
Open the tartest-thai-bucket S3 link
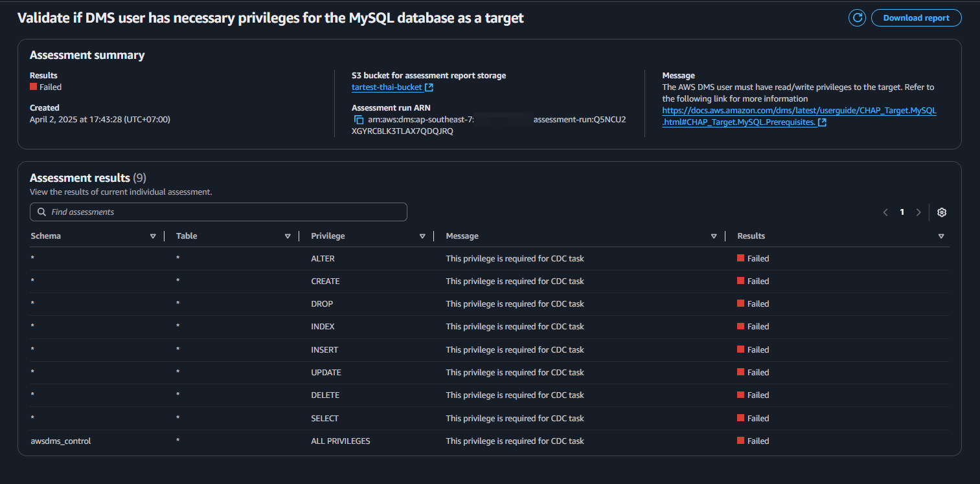(393, 87)
